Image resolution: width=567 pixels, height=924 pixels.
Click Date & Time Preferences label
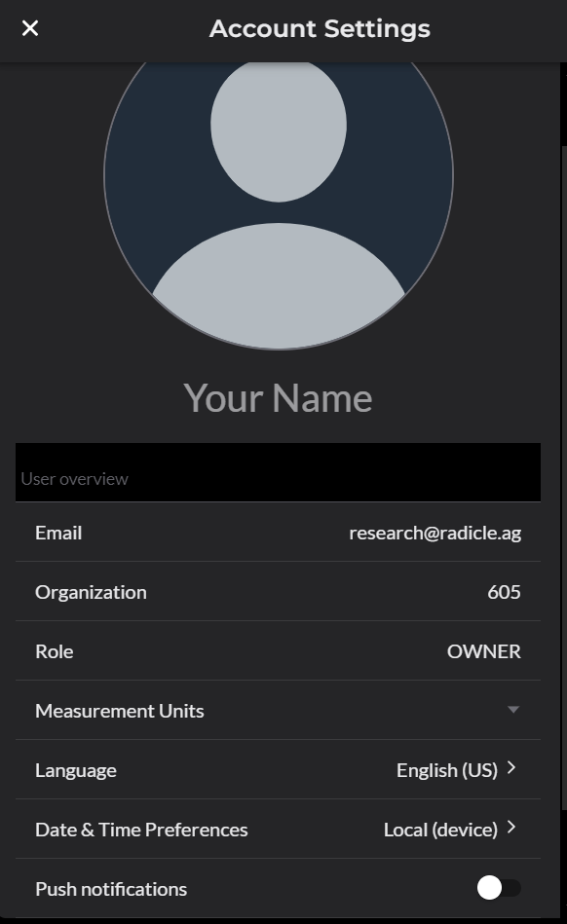click(x=141, y=830)
